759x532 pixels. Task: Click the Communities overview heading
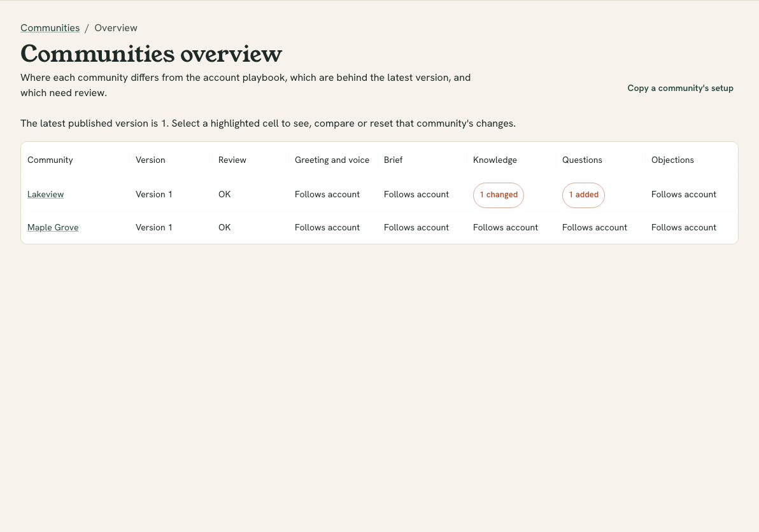[151, 53]
